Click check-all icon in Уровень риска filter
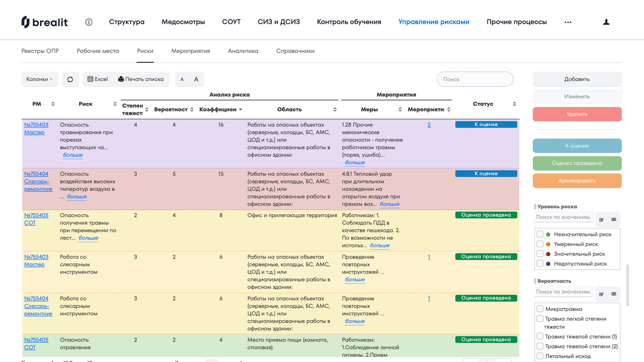Viewport: 644px width, 362px height. click(601, 220)
